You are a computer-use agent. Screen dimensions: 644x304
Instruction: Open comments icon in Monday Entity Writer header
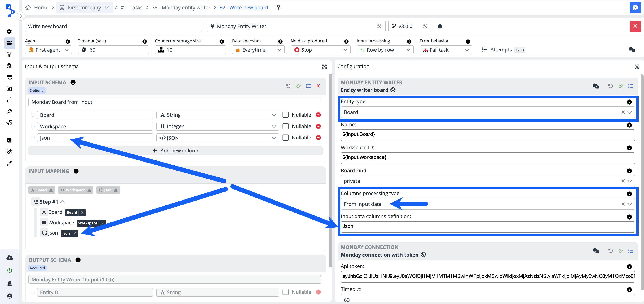(595, 86)
